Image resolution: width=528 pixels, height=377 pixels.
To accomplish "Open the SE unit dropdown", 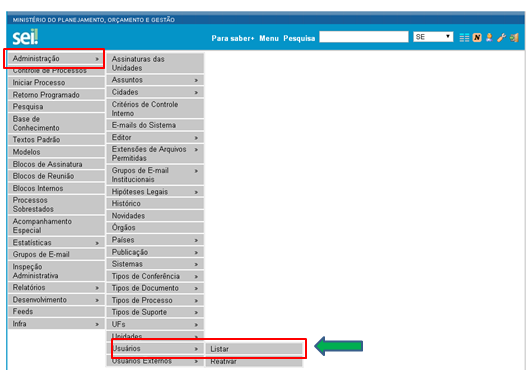I will [x=433, y=37].
